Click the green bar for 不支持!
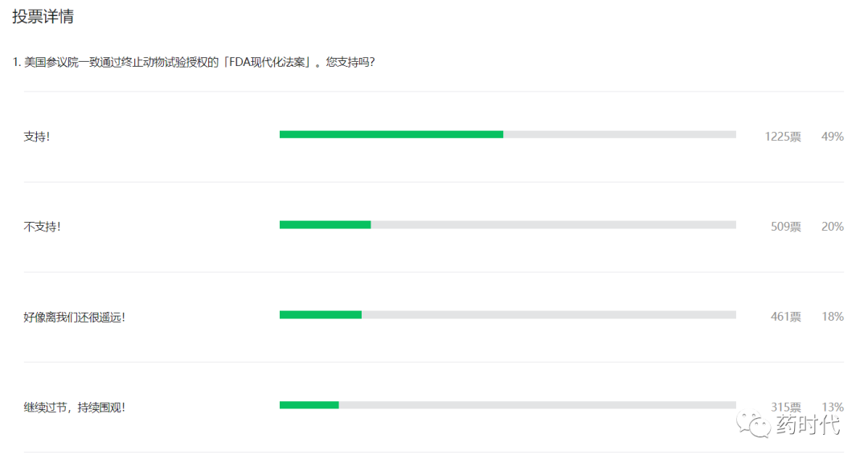The height and width of the screenshot is (463, 868). click(325, 225)
